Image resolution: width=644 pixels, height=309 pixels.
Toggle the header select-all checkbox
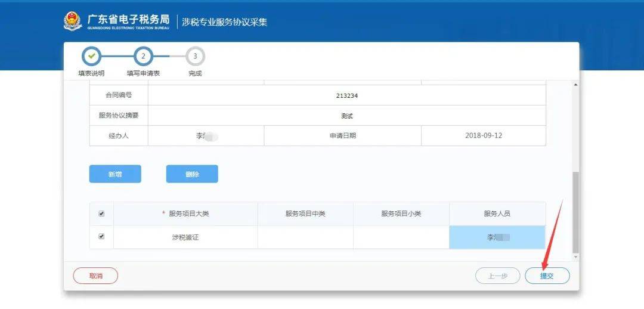[x=101, y=214]
